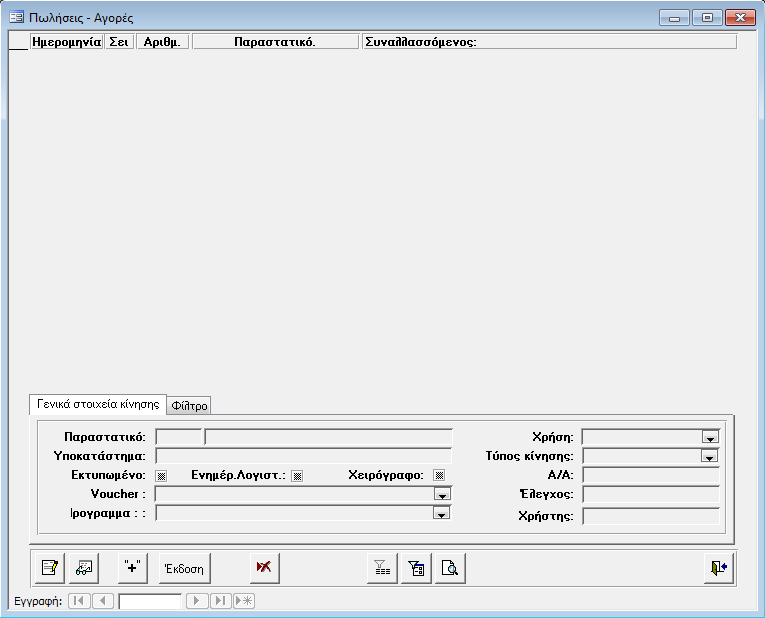Switch to the Φίλτρο tab

coord(189,405)
